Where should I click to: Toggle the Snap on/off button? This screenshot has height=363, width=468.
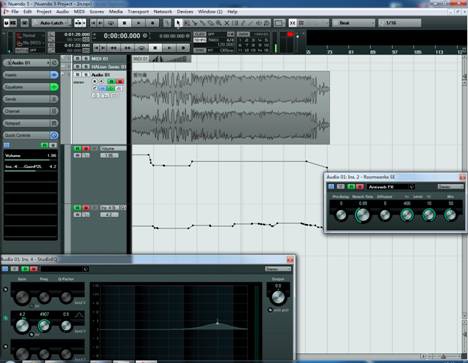point(292,23)
